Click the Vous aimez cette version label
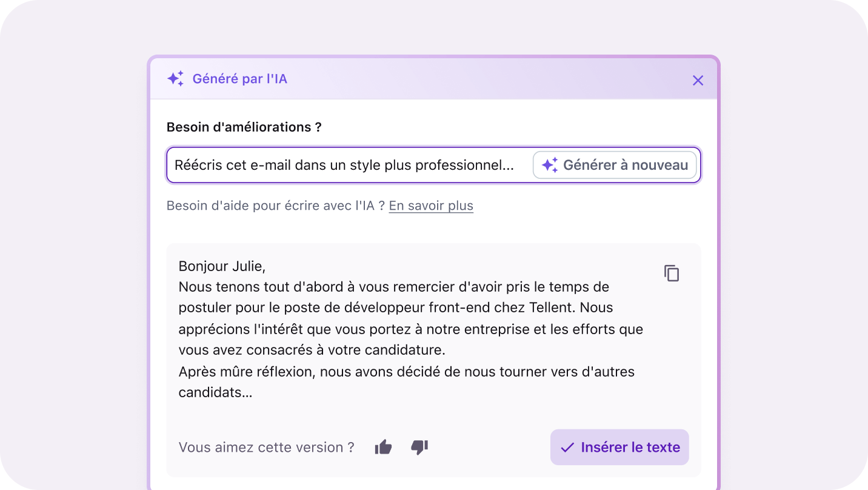Viewport: 868px width, 490px height. click(x=266, y=447)
